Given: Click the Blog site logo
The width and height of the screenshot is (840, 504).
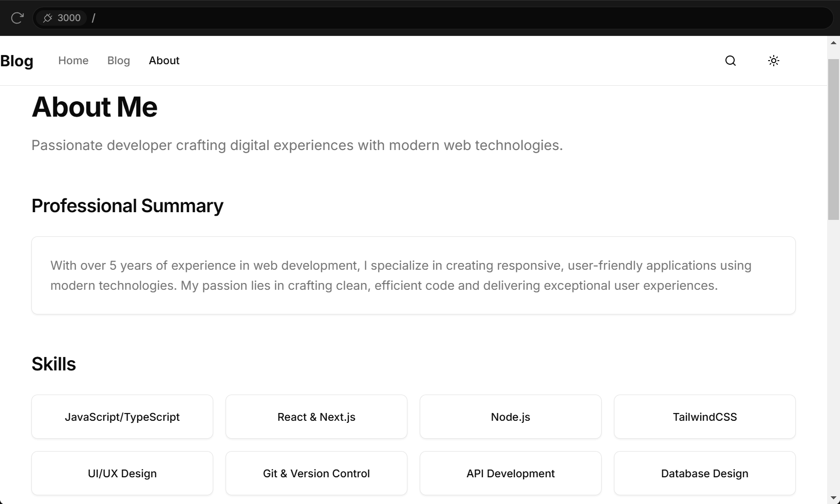Looking at the screenshot, I should point(17,61).
